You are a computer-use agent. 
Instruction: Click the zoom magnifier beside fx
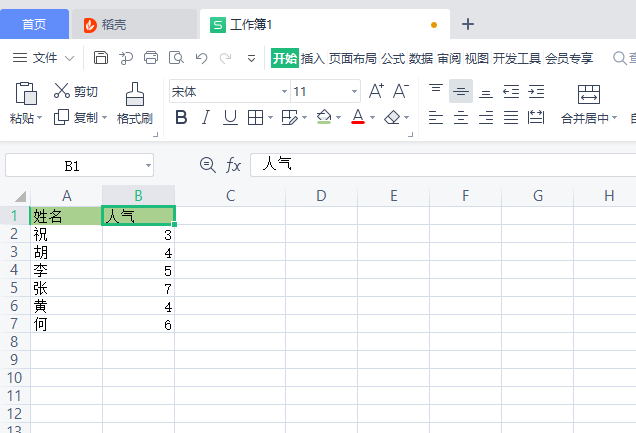pos(208,165)
